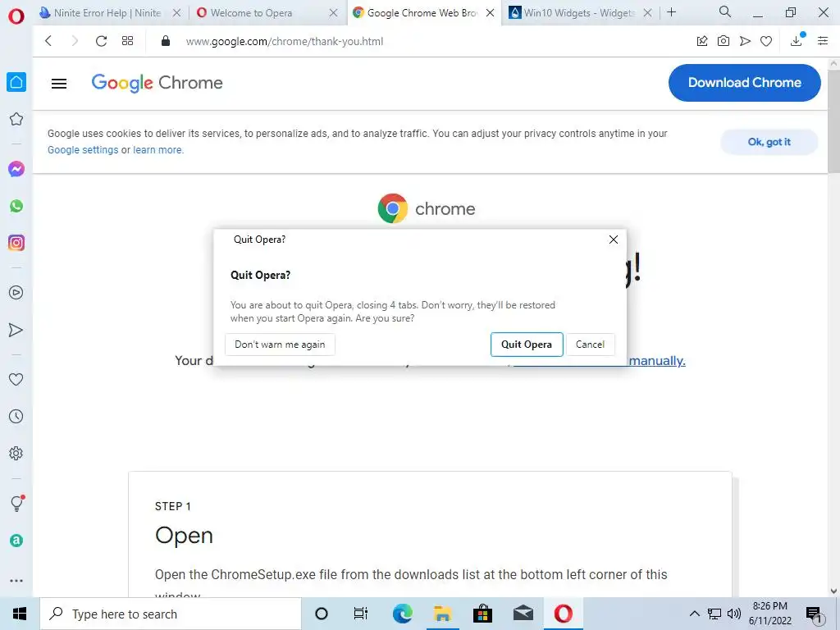Open the network tray icon
Image resolution: width=840 pixels, height=630 pixels.
tap(714, 614)
